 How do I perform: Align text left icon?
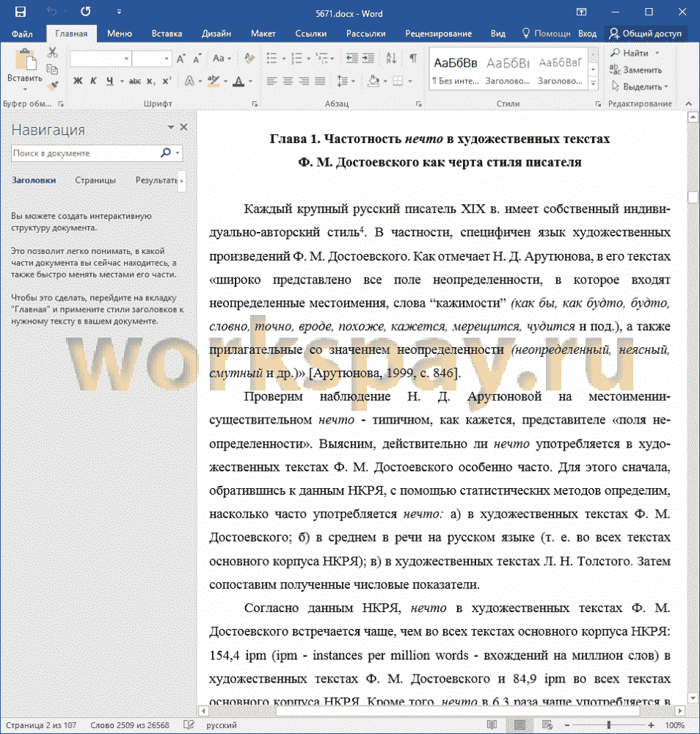point(271,81)
